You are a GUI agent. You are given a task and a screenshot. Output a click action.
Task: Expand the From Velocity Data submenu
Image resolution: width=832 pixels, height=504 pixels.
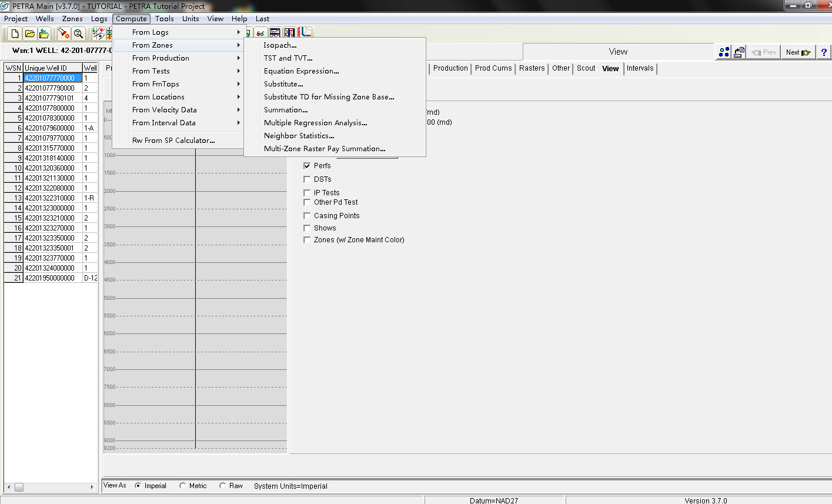click(178, 110)
